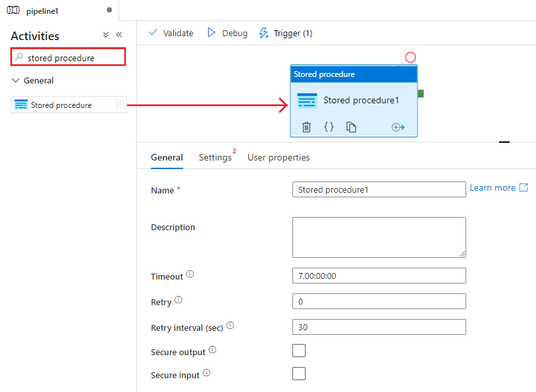Enable the Secure input checkbox
Screen dimensions: 536x392
click(299, 374)
